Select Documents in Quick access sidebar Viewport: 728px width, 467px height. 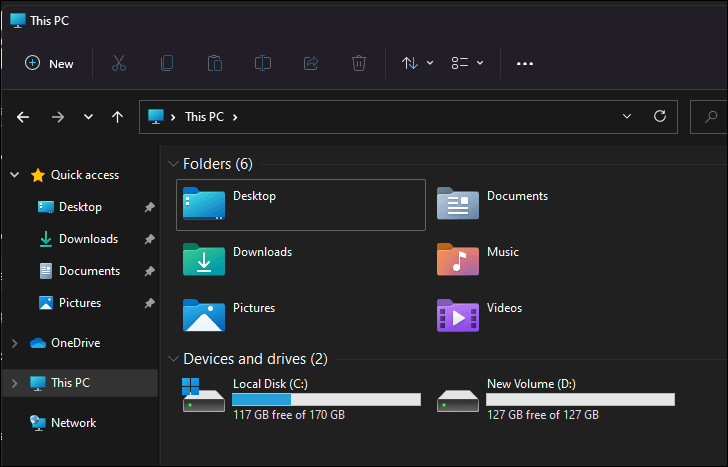89,271
